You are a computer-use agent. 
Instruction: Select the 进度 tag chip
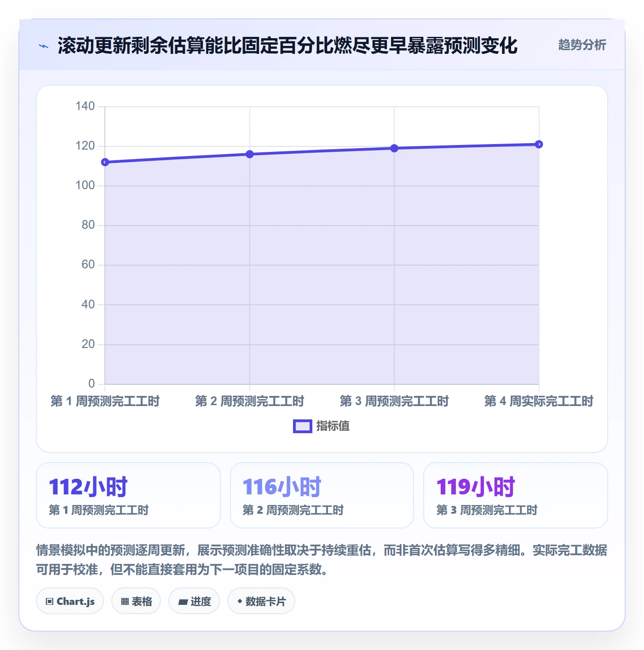[x=194, y=601]
